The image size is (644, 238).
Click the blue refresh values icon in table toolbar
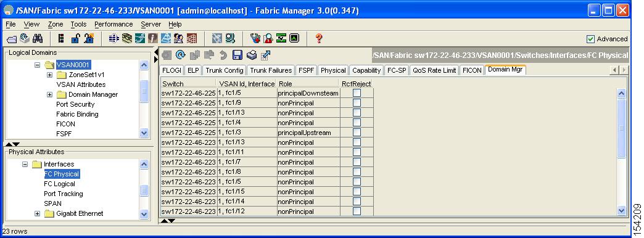pyautogui.click(x=180, y=55)
